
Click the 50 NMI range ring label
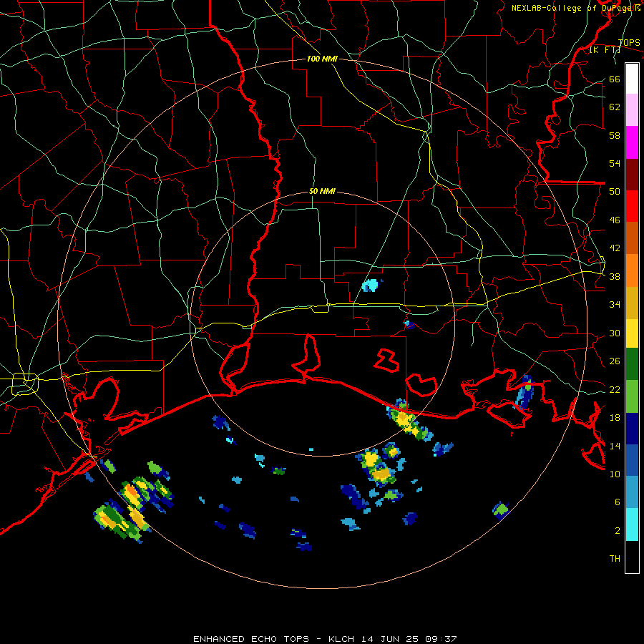pos(322,191)
